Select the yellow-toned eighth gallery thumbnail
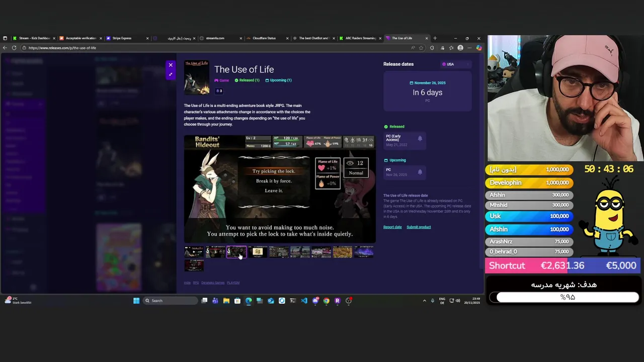 (342, 252)
